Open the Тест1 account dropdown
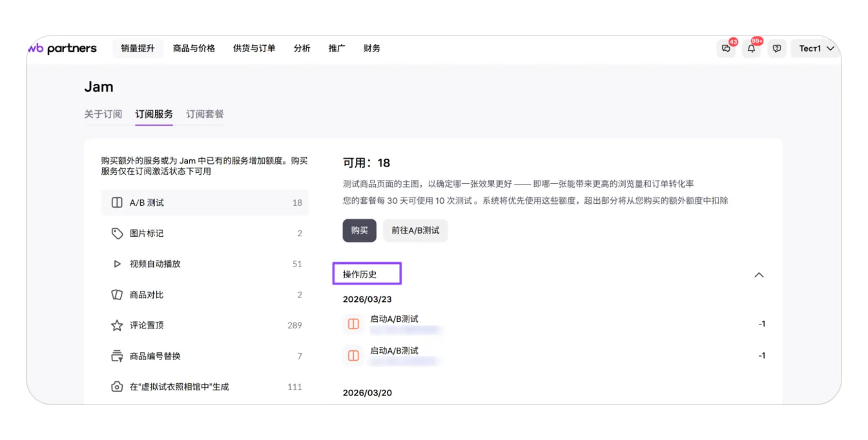Screen dimensions: 868x440 [x=816, y=48]
